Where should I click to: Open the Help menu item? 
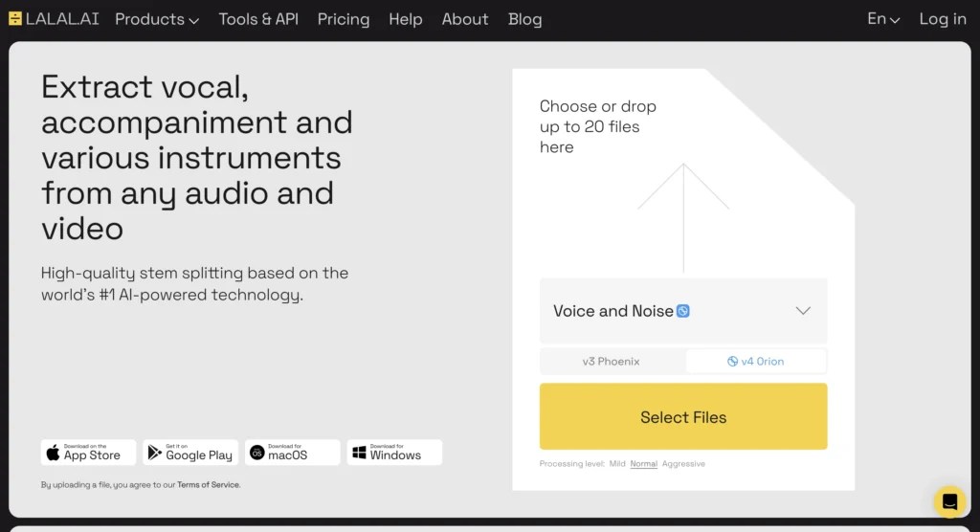(406, 19)
